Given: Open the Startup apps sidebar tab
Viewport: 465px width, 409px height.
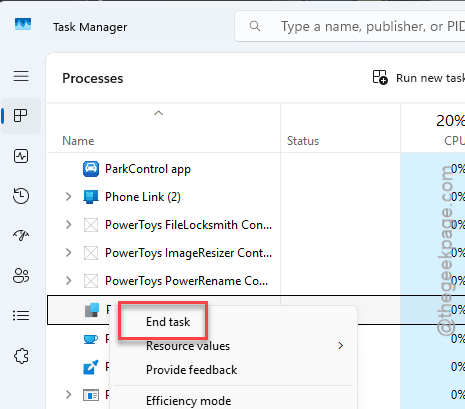Looking at the screenshot, I should coord(21,235).
